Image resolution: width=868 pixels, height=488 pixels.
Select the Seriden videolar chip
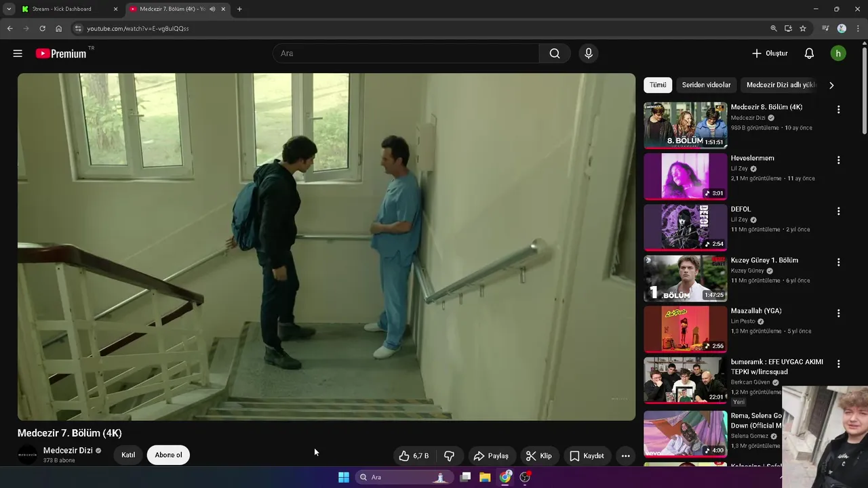(706, 85)
